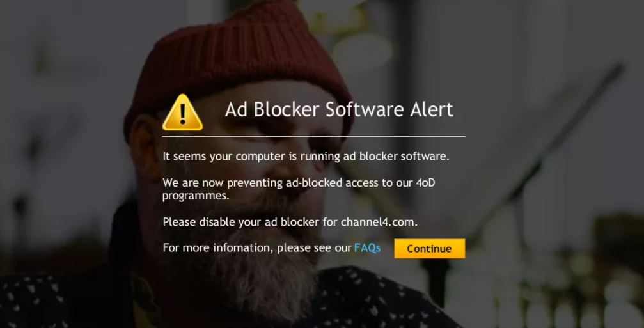This screenshot has height=328, width=644.
Task: Click the white divider line under the heading
Action: pos(313,136)
